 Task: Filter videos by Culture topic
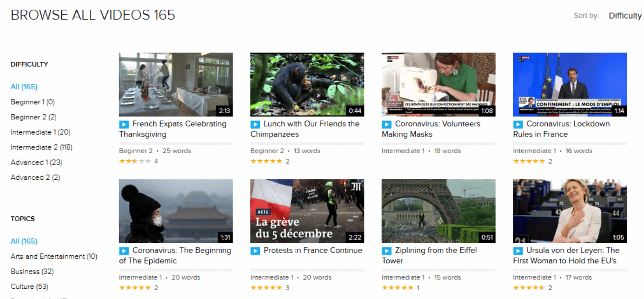(x=29, y=286)
